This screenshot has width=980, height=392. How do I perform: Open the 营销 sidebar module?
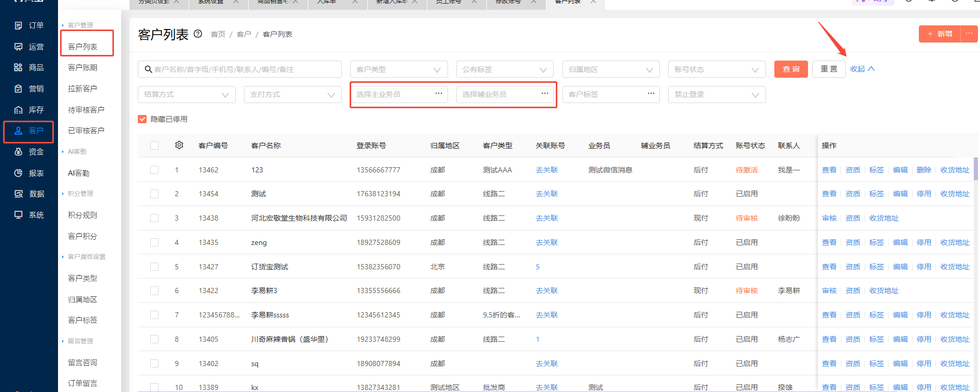pos(29,89)
